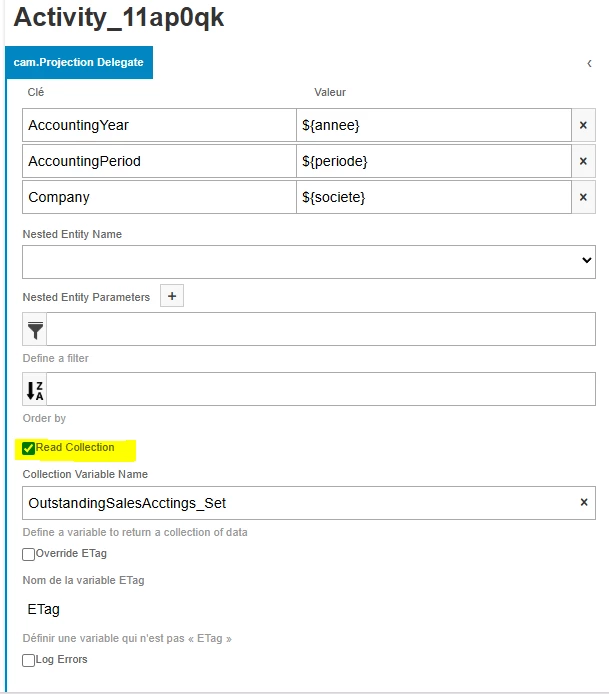609x694 pixels.
Task: Remove the AccountingYear parameter row
Action: (x=584, y=126)
